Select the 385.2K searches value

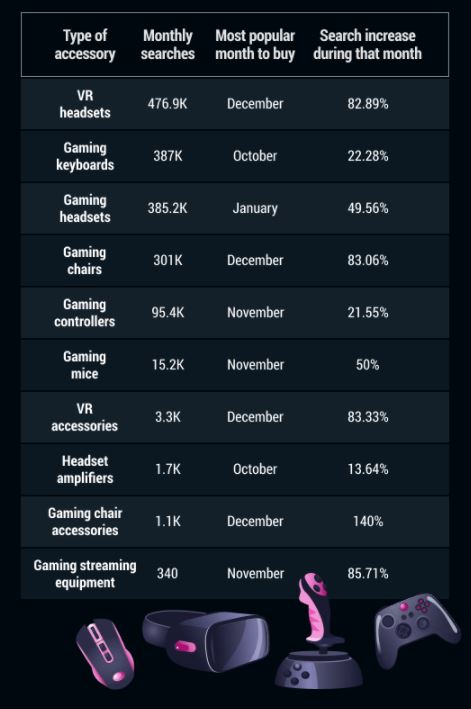(x=167, y=208)
